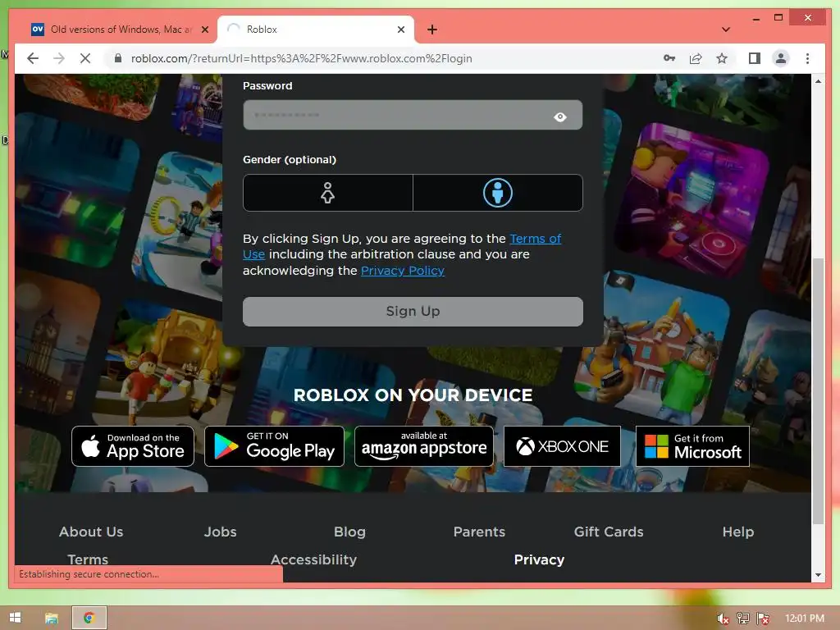Viewport: 840px width, 630px height.
Task: Click the 12:01 PM taskbar clock
Action: pos(805,619)
